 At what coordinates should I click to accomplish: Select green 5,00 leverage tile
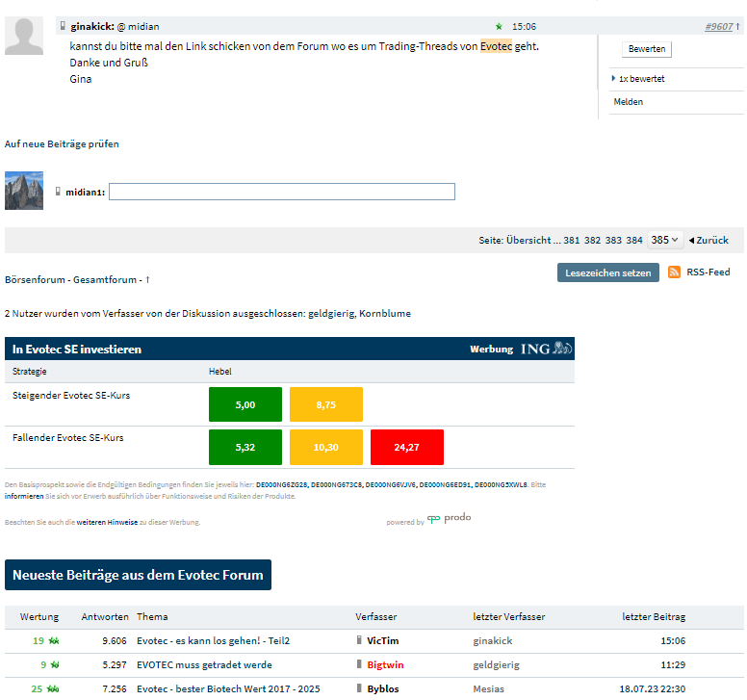click(x=245, y=404)
